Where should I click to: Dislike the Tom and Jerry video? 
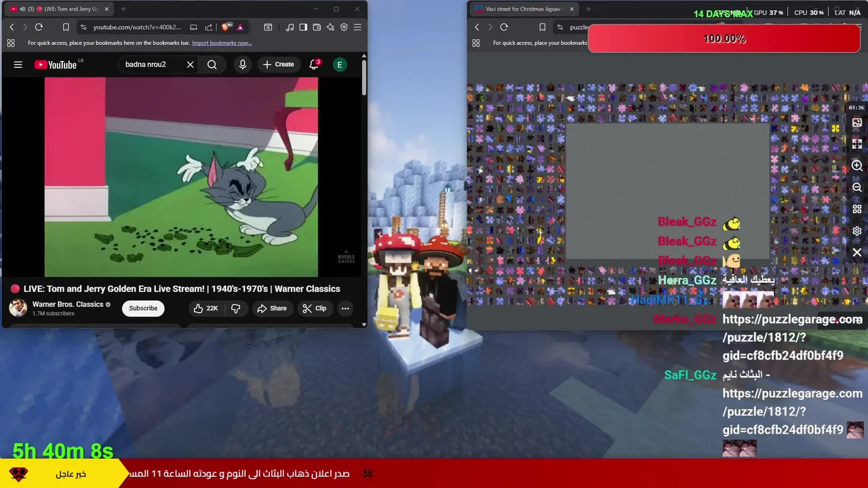(235, 308)
